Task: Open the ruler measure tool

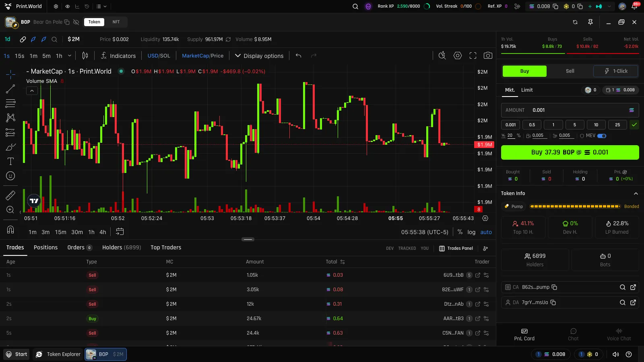Action: coord(10,195)
